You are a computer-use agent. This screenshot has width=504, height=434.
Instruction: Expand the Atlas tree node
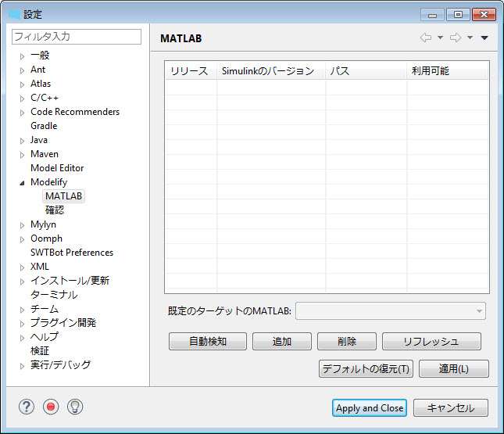click(22, 85)
